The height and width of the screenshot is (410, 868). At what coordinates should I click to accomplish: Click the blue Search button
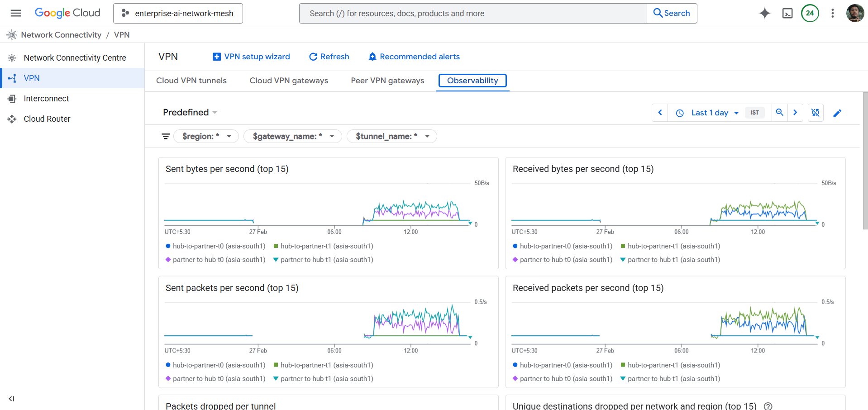[672, 13]
